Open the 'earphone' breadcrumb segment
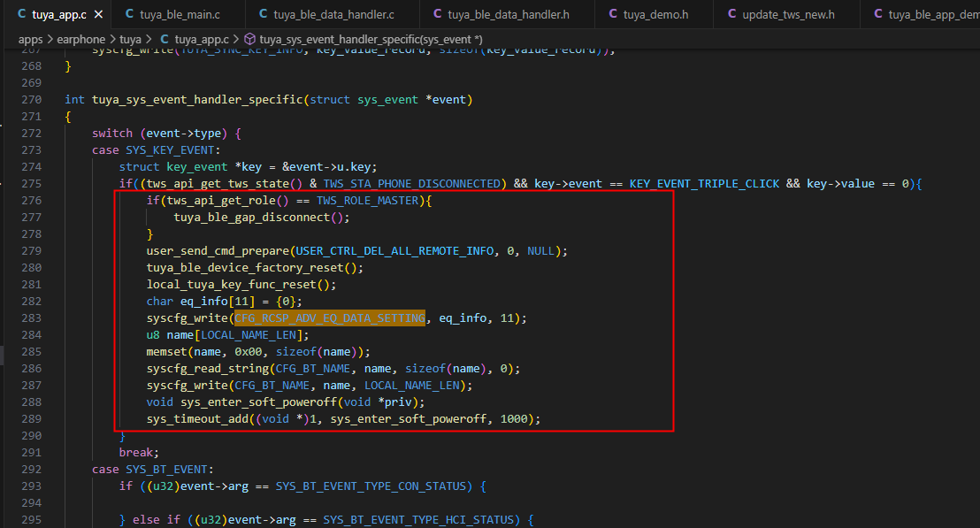 pos(80,40)
